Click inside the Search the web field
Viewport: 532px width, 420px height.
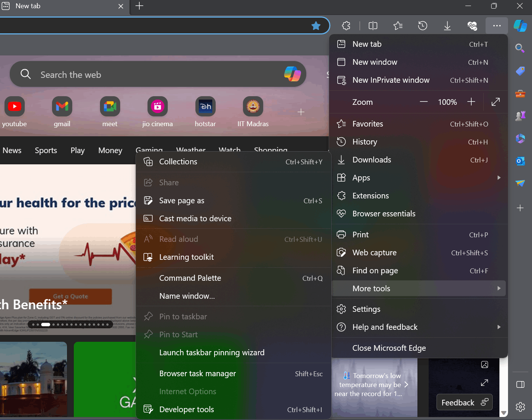tap(150, 74)
